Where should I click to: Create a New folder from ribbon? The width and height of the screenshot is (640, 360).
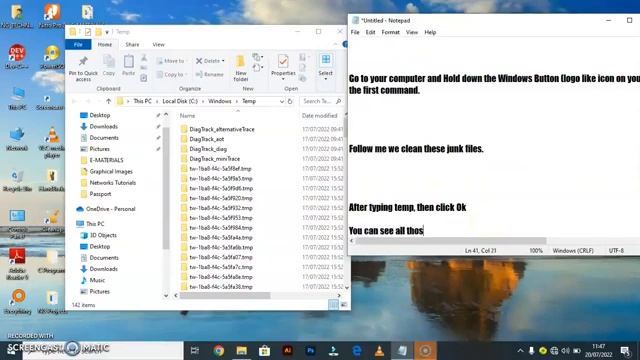tap(241, 68)
